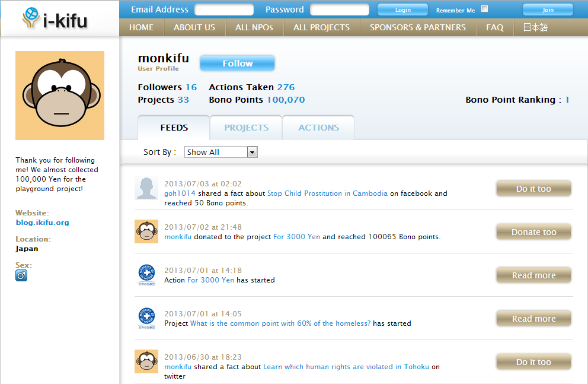Switch language to 日本語

click(x=535, y=27)
